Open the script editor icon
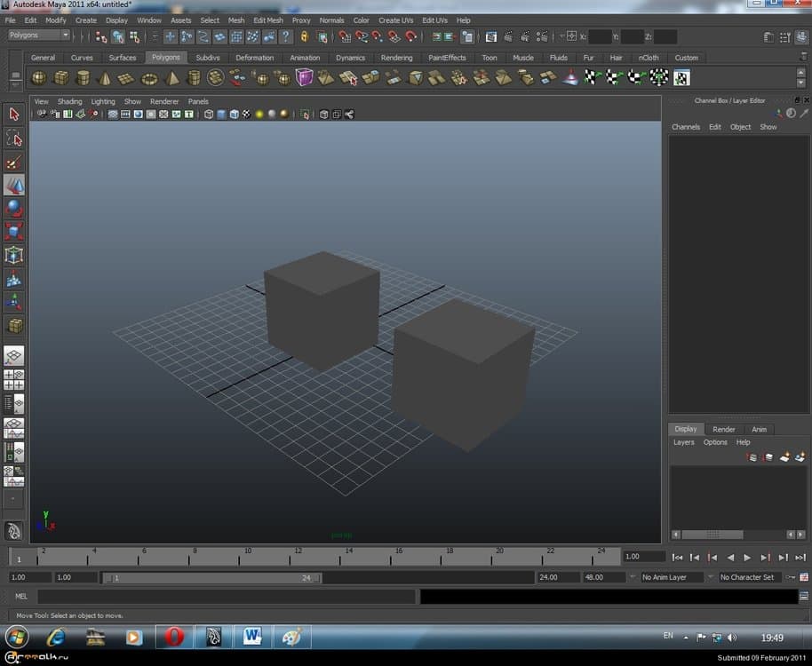The width and height of the screenshot is (812, 666). pyautogui.click(x=804, y=596)
